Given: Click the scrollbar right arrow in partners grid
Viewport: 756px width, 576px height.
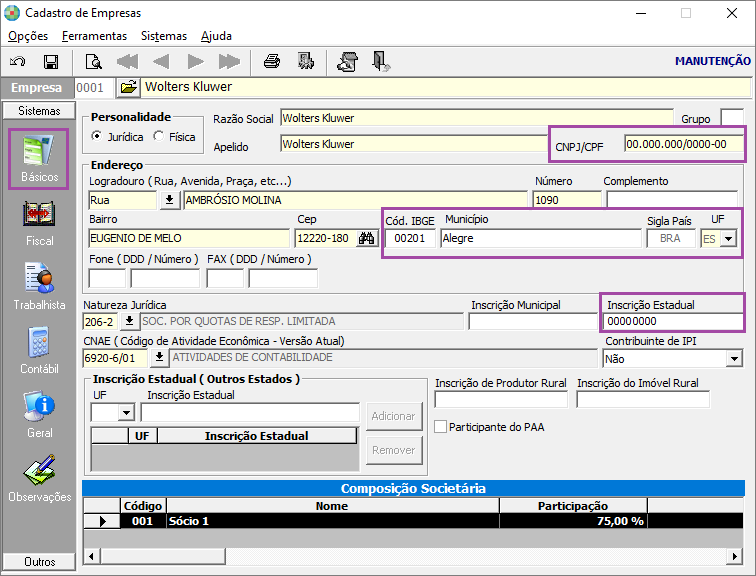Looking at the screenshot, I should [734, 556].
